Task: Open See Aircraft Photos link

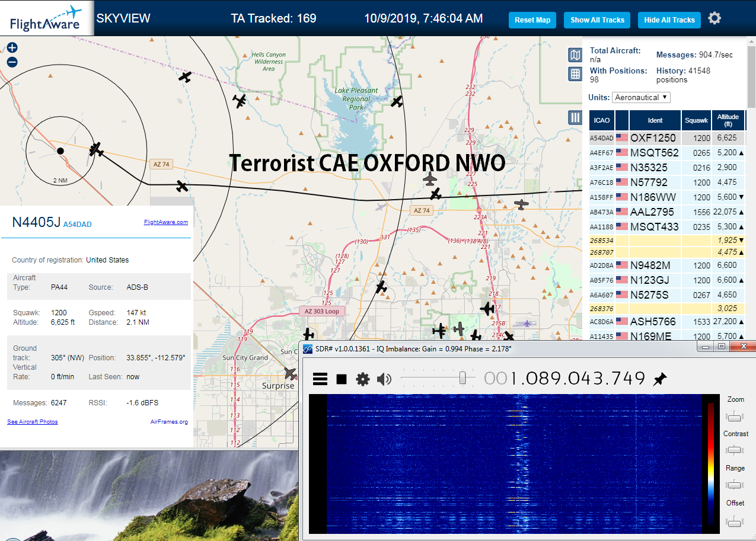Action: tap(33, 422)
